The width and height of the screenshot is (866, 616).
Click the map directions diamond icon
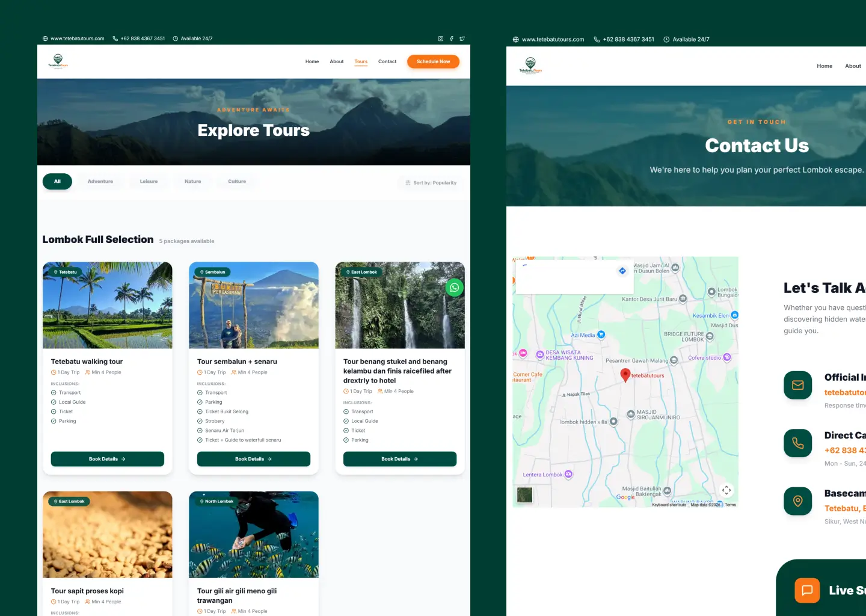pos(622,271)
